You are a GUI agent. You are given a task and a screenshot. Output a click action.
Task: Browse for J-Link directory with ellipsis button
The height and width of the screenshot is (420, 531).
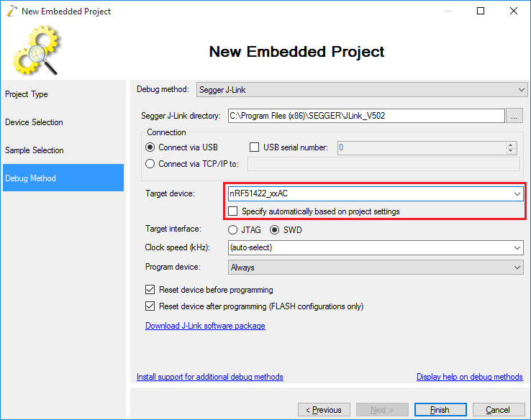pos(514,116)
